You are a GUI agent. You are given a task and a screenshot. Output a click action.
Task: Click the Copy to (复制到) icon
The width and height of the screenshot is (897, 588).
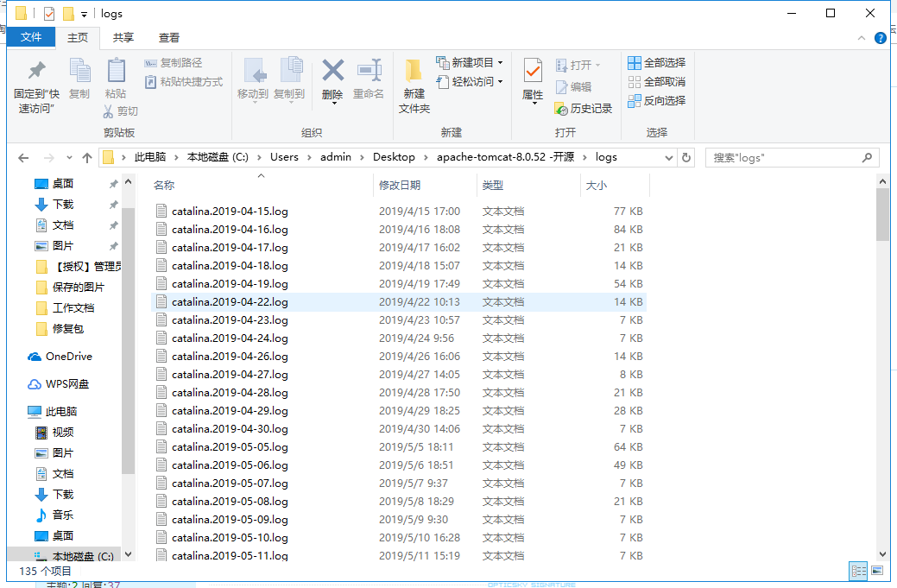click(x=291, y=70)
